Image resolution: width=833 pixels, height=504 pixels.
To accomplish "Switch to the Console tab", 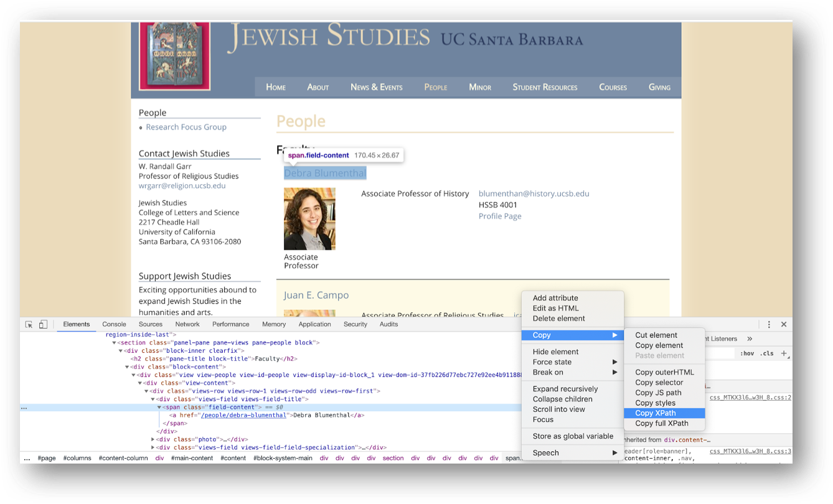I will pos(114,324).
